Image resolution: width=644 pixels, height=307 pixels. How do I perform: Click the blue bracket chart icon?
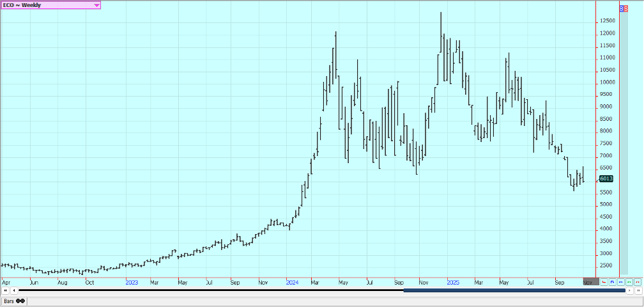(612, 281)
